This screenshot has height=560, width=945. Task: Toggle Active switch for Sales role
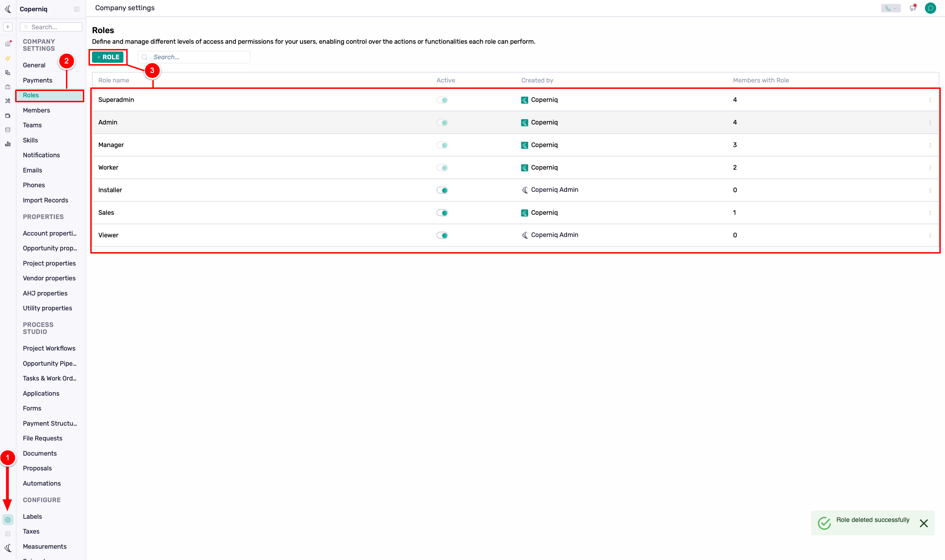[x=442, y=213]
